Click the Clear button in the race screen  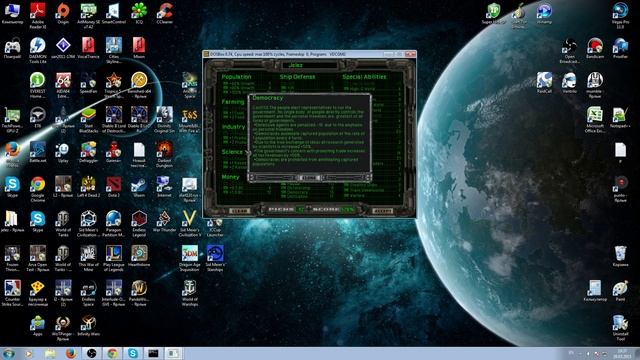239,211
